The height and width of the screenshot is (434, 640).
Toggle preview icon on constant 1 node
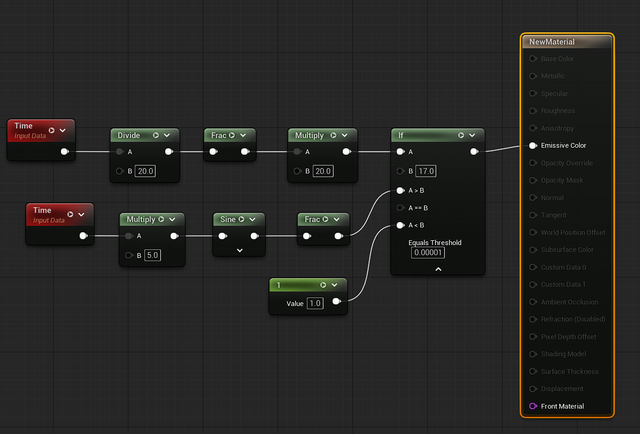pyautogui.click(x=323, y=285)
